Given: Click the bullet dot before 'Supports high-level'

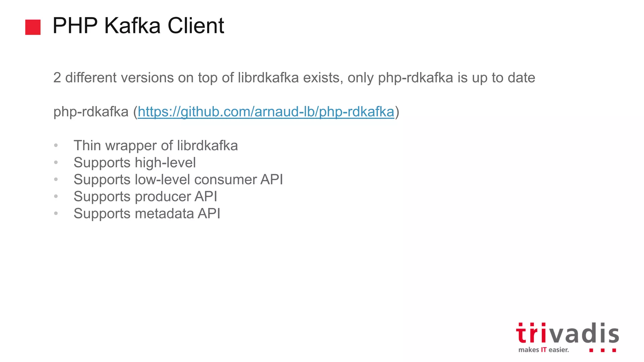Looking at the screenshot, I should [x=56, y=162].
